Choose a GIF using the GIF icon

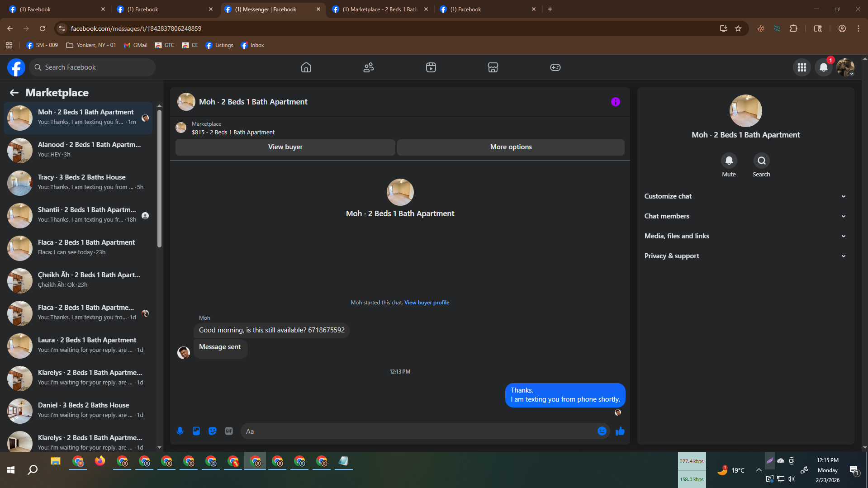pyautogui.click(x=229, y=431)
